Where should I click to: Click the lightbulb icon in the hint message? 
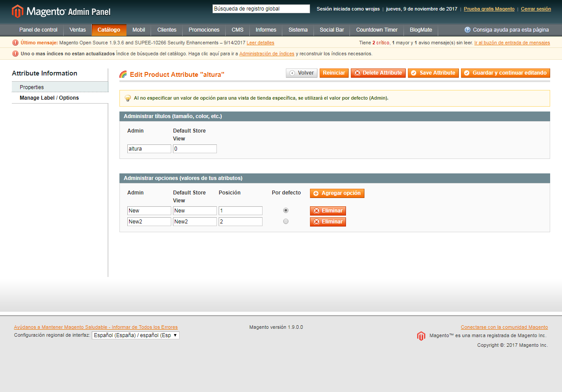[128, 98]
